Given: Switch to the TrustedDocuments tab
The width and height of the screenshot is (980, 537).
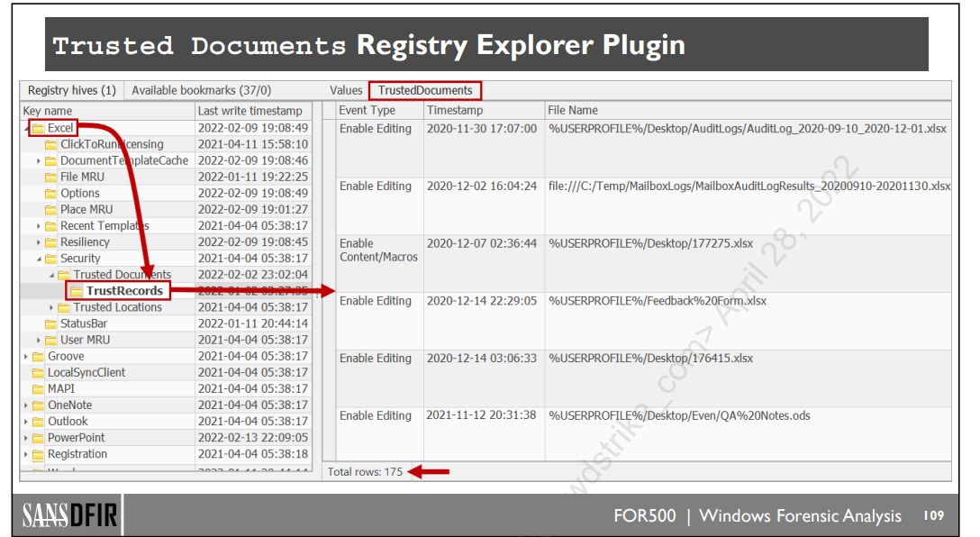Looking at the screenshot, I should click(x=424, y=90).
